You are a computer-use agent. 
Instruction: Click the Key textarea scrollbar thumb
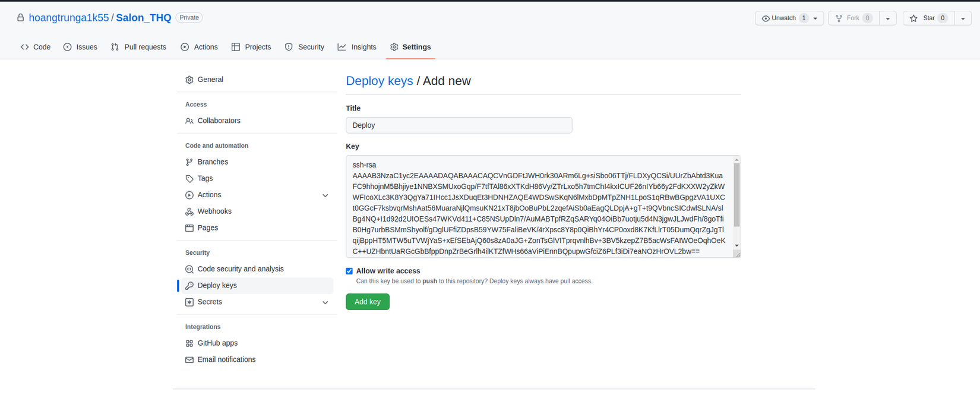736,195
